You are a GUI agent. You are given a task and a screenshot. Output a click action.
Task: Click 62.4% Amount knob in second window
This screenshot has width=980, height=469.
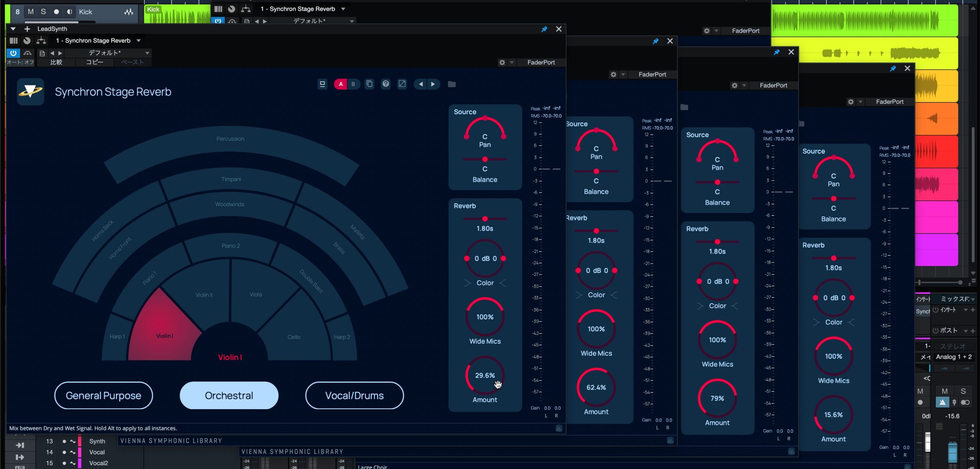(596, 387)
